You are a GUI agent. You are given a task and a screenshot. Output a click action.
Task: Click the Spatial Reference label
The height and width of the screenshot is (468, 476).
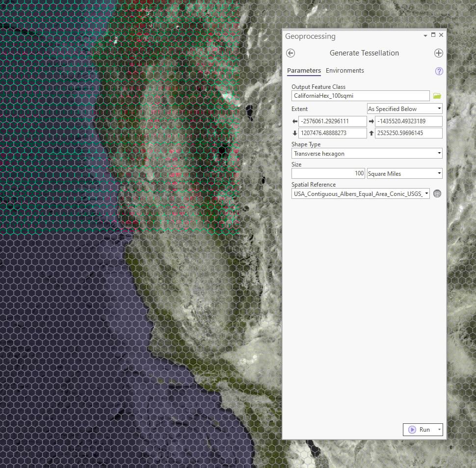click(313, 185)
